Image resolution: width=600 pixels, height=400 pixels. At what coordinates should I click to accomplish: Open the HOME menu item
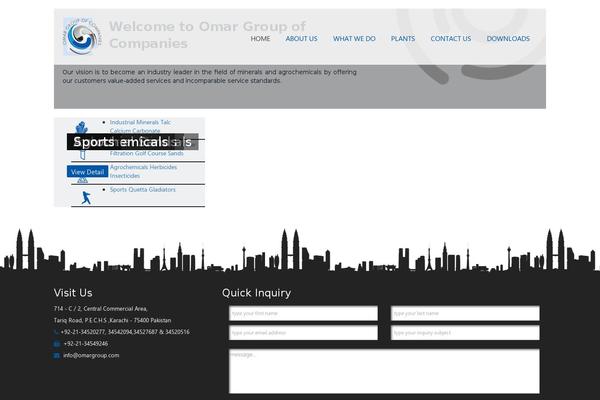point(260,39)
